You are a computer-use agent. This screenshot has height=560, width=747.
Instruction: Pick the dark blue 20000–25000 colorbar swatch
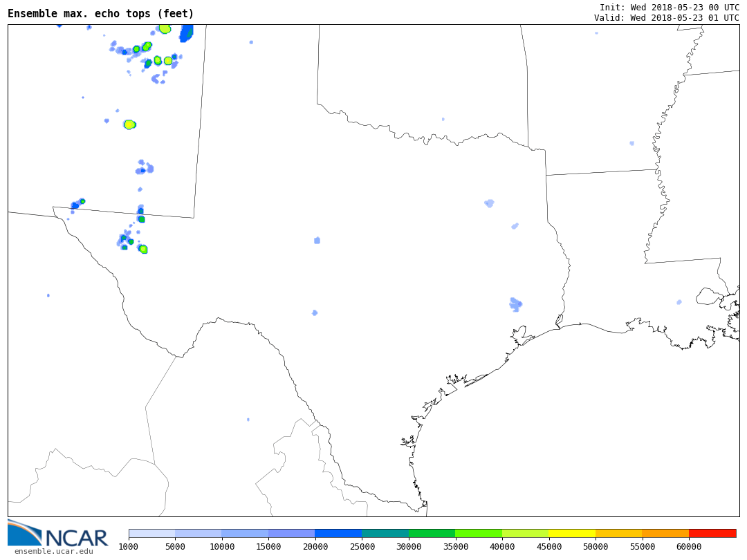pyautogui.click(x=338, y=533)
